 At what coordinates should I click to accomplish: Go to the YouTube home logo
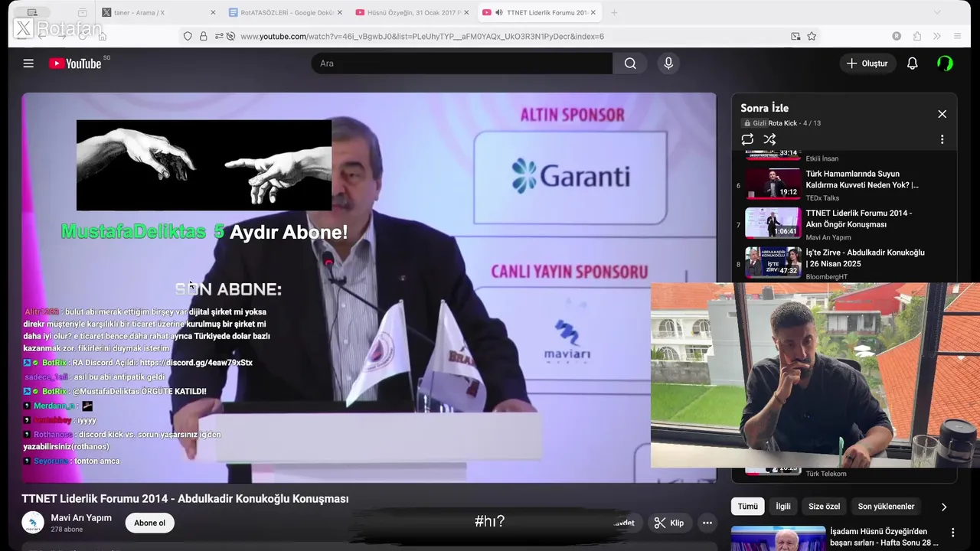(75, 64)
